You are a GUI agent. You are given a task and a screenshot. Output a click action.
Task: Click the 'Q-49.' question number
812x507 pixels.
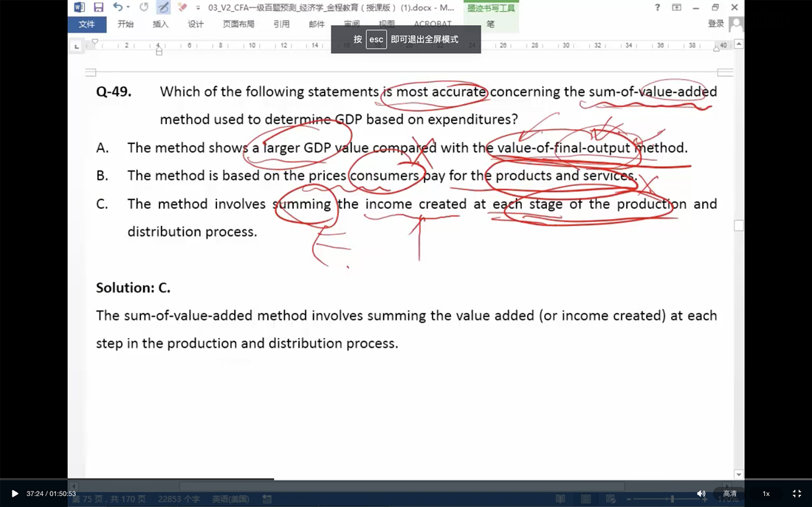[x=114, y=92]
